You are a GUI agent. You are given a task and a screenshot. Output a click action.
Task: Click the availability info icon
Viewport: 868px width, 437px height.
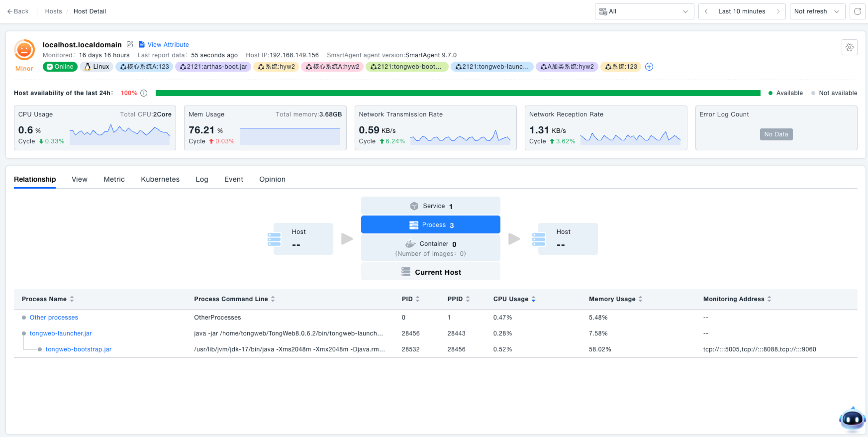144,93
